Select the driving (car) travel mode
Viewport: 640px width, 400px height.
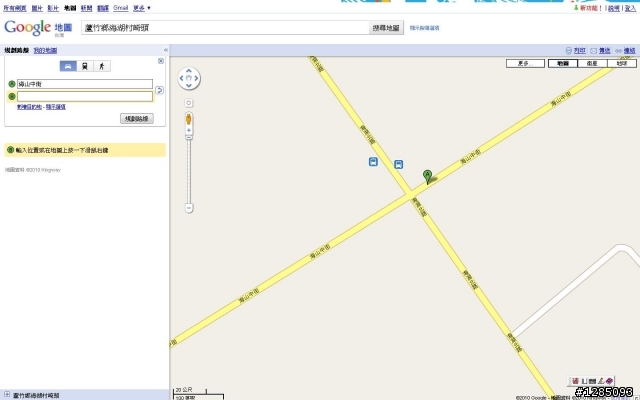point(68,66)
